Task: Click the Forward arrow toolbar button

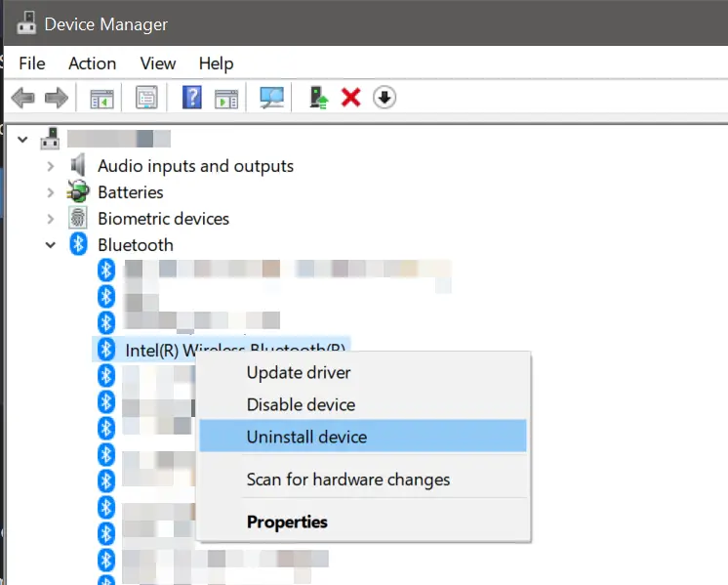Action: (56, 98)
